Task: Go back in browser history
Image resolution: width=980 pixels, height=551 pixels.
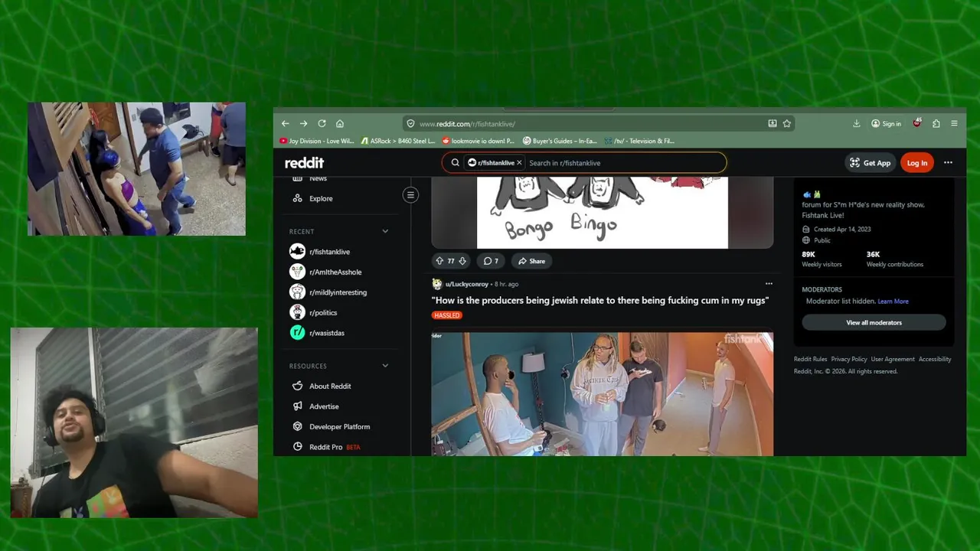Action: [x=286, y=123]
